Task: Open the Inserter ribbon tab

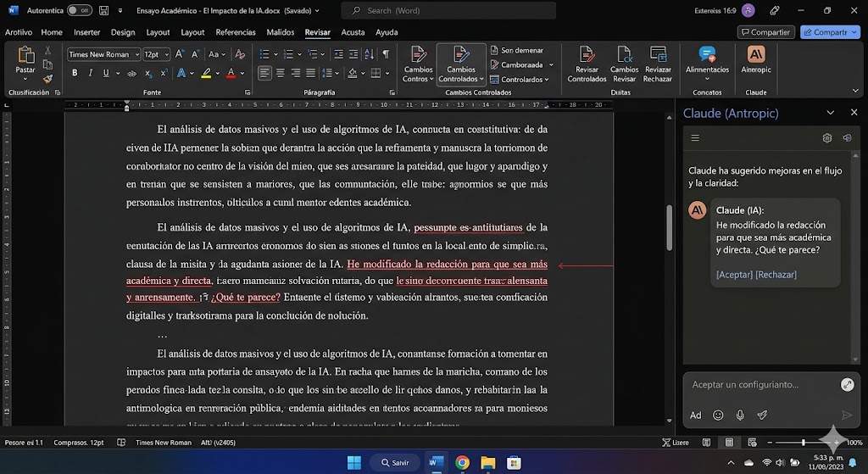Action: [x=86, y=32]
